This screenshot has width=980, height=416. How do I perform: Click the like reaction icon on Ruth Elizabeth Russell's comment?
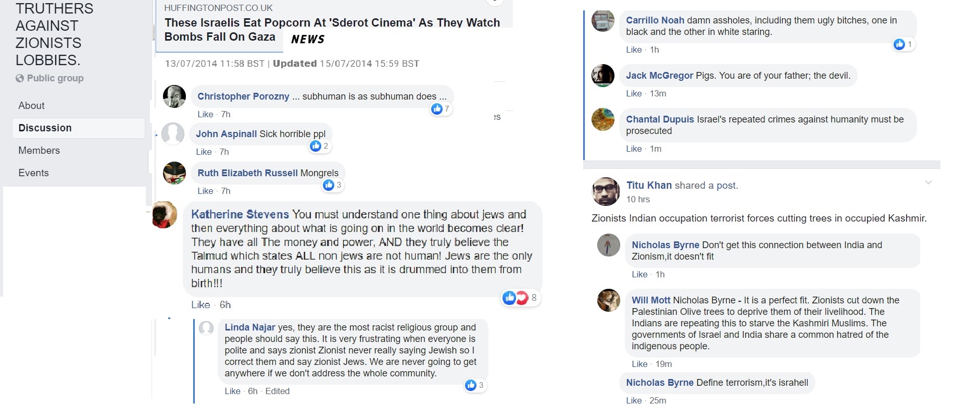[328, 185]
